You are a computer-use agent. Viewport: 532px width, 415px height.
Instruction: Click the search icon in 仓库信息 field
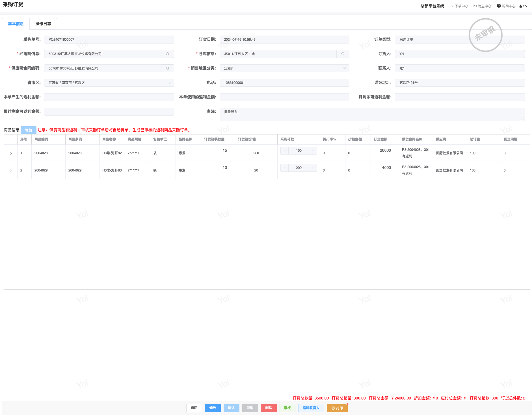pos(343,54)
